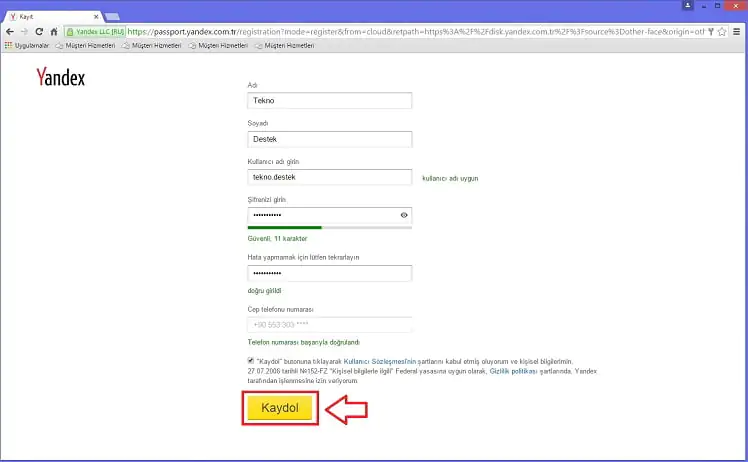Click the 'doğru girildi' confirmation text

[x=264, y=291]
